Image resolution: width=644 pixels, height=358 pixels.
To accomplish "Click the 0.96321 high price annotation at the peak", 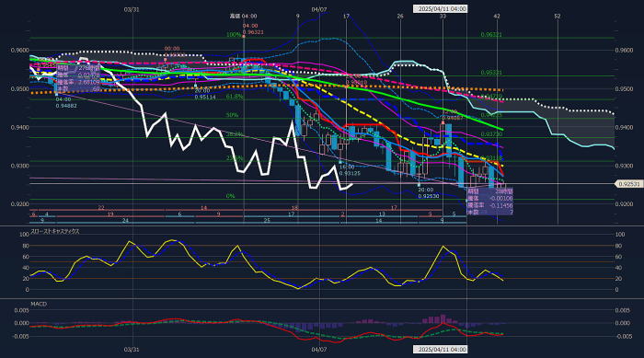I will click(253, 32).
